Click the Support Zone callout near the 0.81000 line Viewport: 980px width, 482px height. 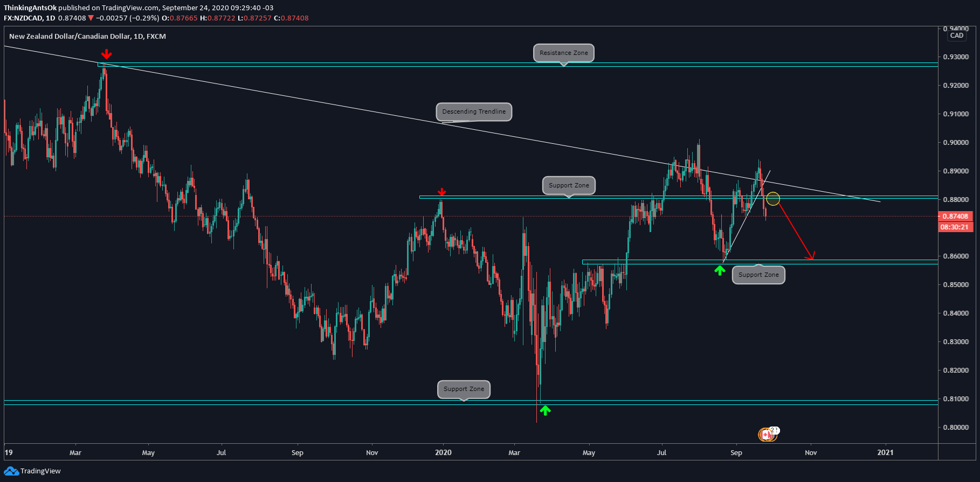tap(464, 389)
